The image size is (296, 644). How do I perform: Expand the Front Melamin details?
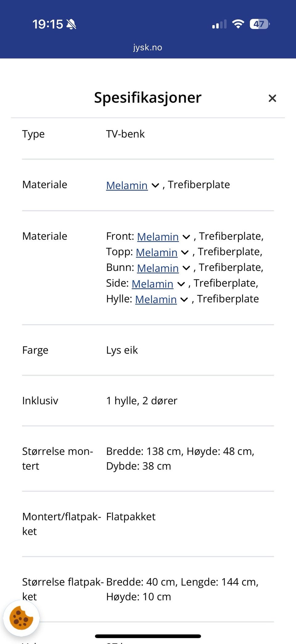click(186, 236)
